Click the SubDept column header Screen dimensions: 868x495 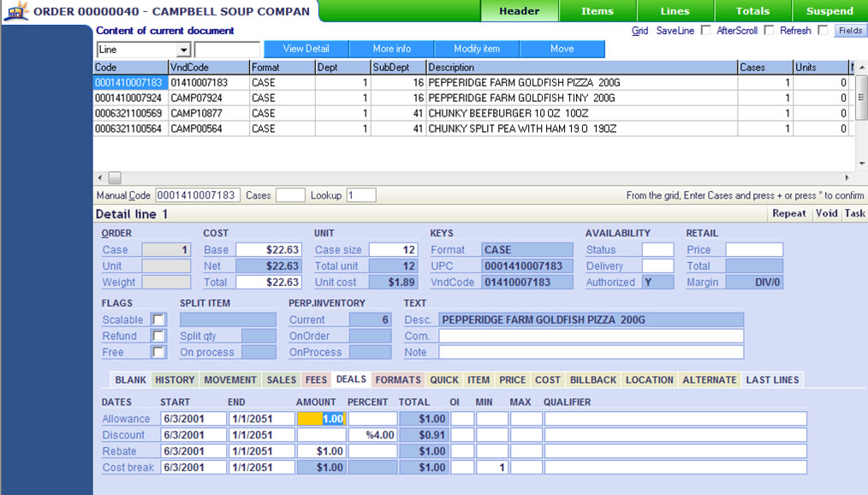point(399,68)
